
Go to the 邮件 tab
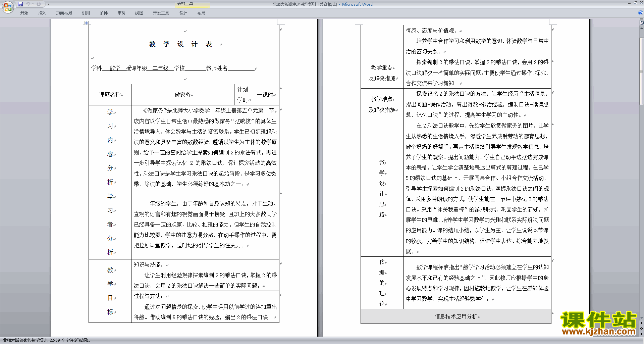(x=104, y=13)
